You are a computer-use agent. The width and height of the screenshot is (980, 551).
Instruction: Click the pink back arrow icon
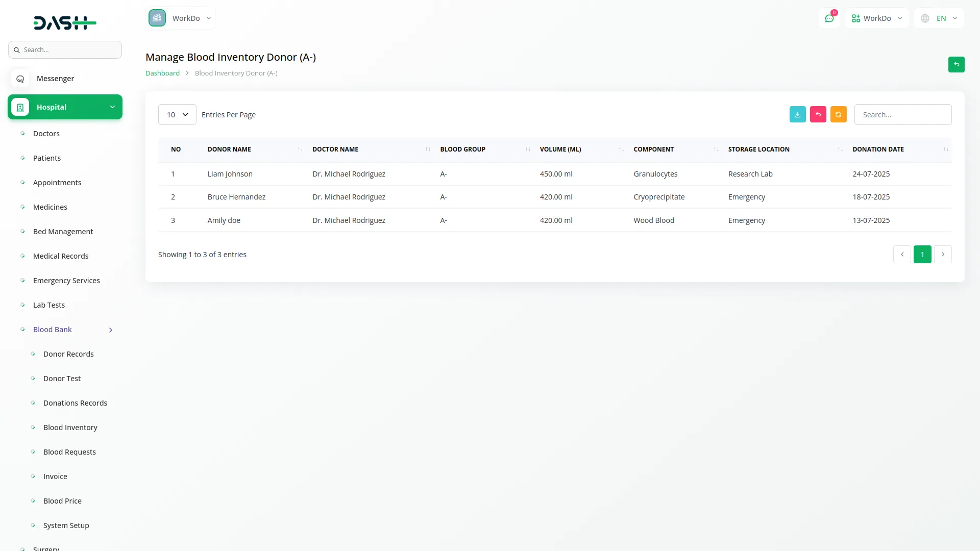(x=818, y=114)
